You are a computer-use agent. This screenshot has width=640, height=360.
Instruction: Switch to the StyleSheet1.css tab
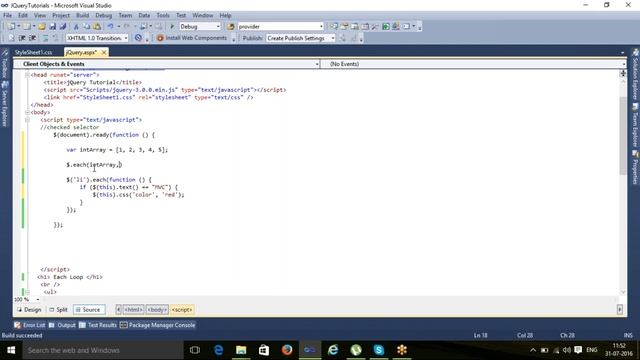[x=33, y=52]
